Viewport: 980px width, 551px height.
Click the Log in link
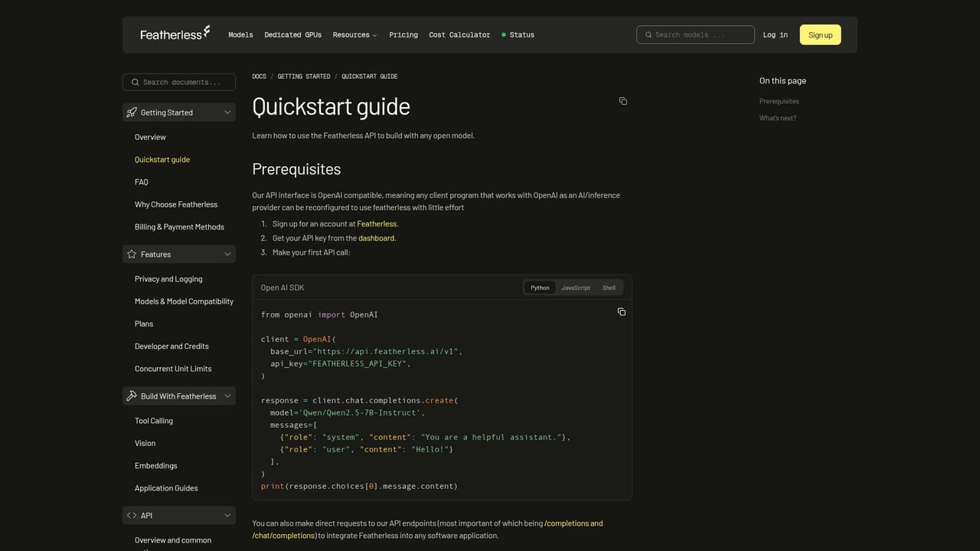[775, 34]
